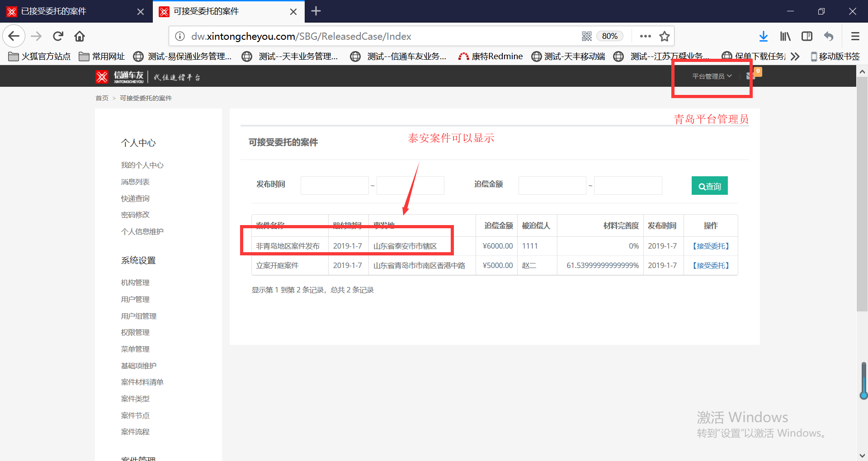The width and height of the screenshot is (868, 461).
Task: Open 用户管理 under 系统设置
Action: [135, 299]
